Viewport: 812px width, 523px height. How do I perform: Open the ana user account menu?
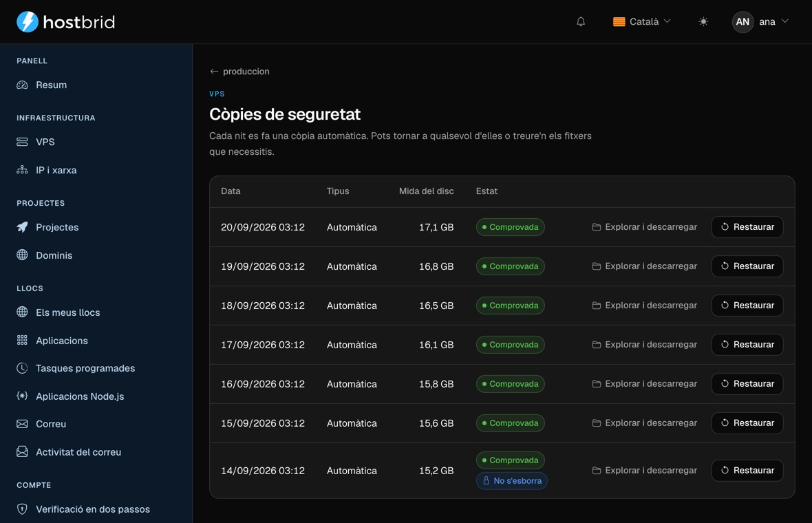click(760, 22)
